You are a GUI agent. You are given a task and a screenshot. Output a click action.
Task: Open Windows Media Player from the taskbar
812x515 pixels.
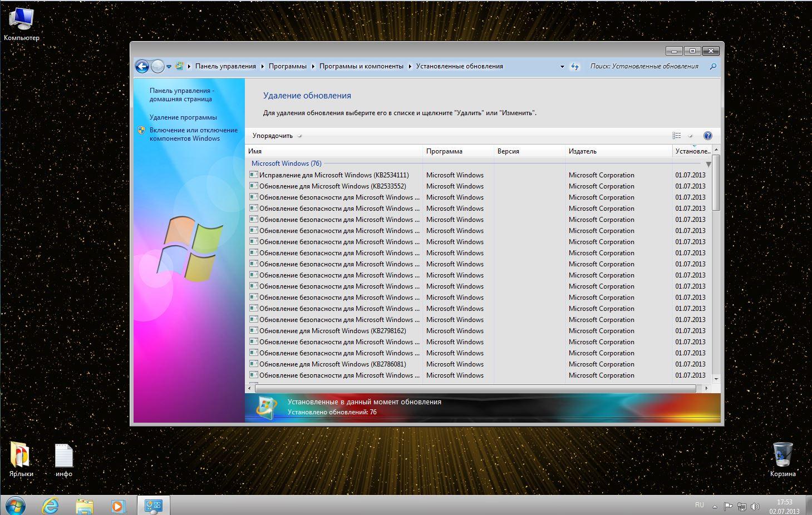[117, 506]
